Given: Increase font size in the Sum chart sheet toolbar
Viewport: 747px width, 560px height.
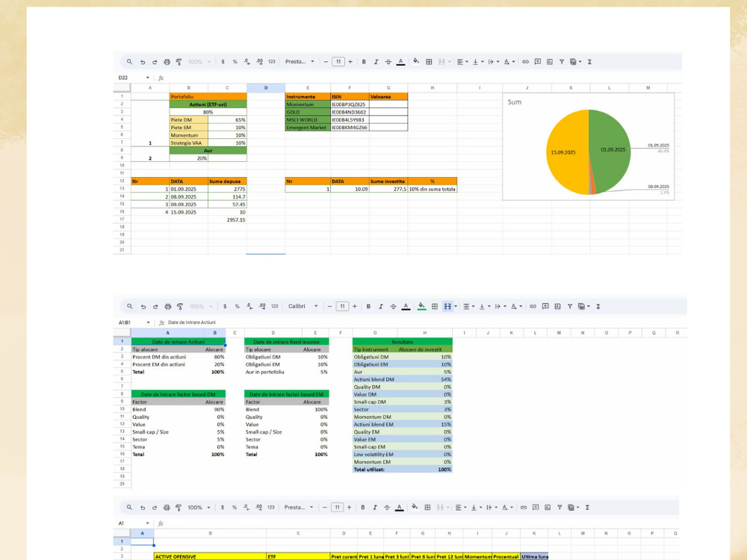Looking at the screenshot, I should [x=350, y=62].
